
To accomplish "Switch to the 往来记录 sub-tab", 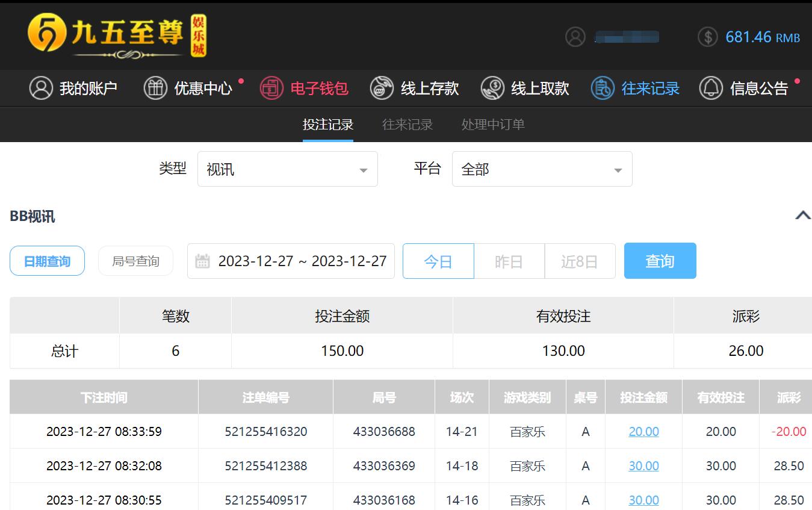I will 408,125.
